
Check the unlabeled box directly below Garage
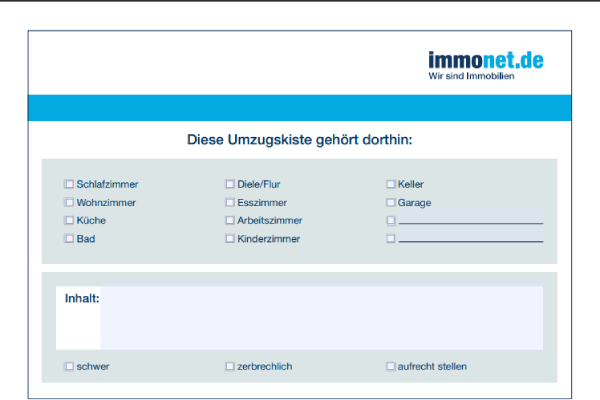391,220
